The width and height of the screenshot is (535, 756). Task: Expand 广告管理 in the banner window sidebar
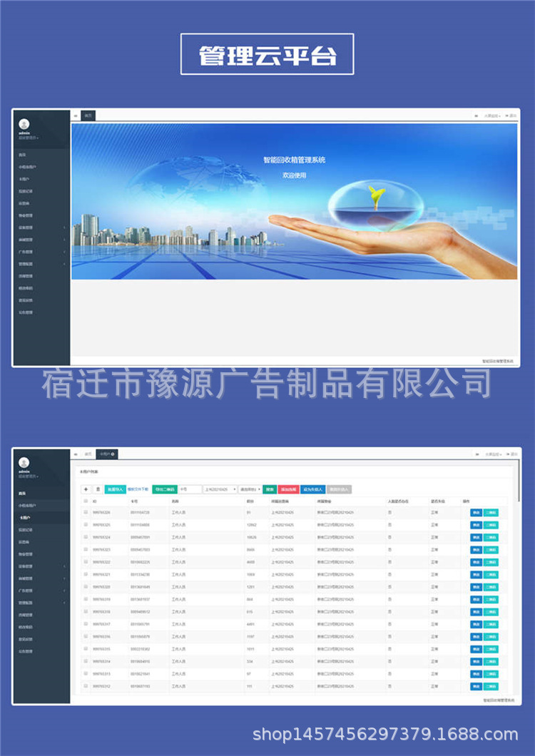[x=41, y=252]
